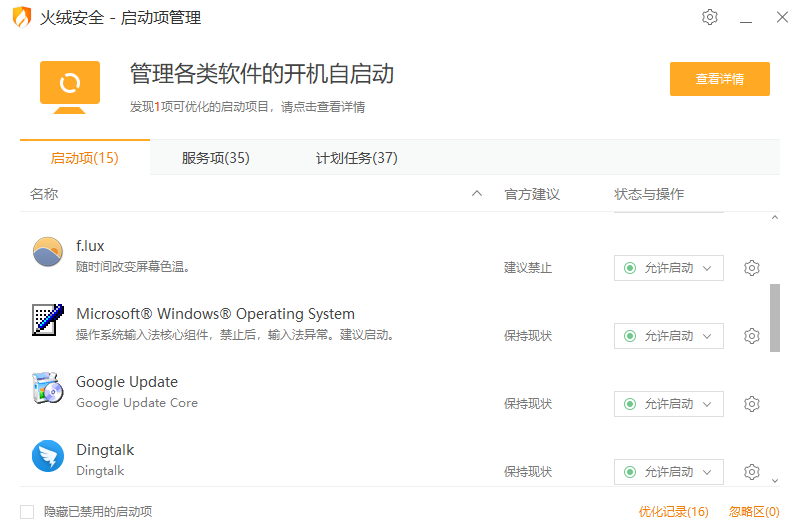Open 允许启动 dropdown arrow for Dingtalk
Viewport: 807px width, 527px height.
pos(707,472)
